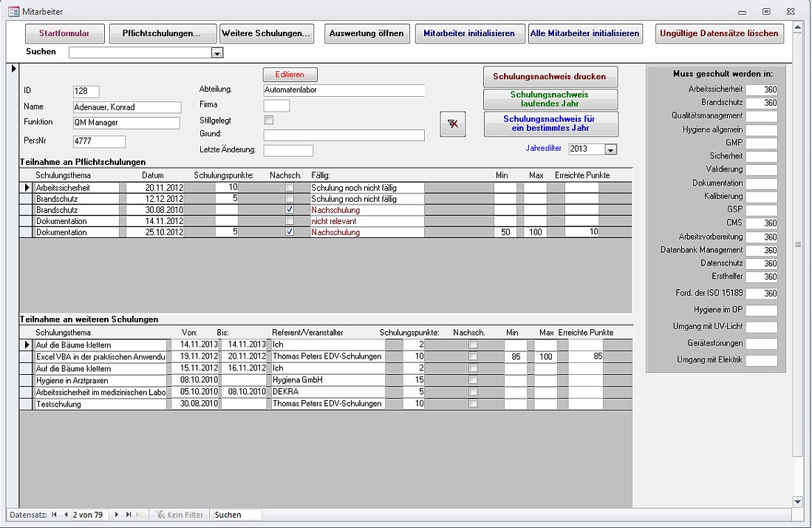The height and width of the screenshot is (528, 812).
Task: Toggle the Stillgelegt checkbox
Action: [x=269, y=120]
